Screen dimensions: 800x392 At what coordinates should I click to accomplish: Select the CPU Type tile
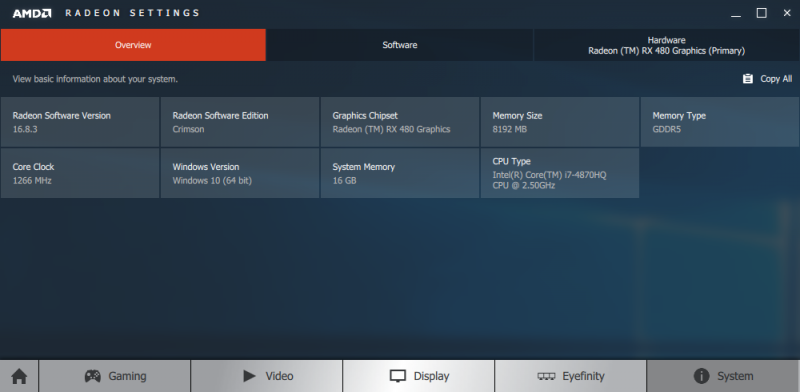tap(560, 173)
